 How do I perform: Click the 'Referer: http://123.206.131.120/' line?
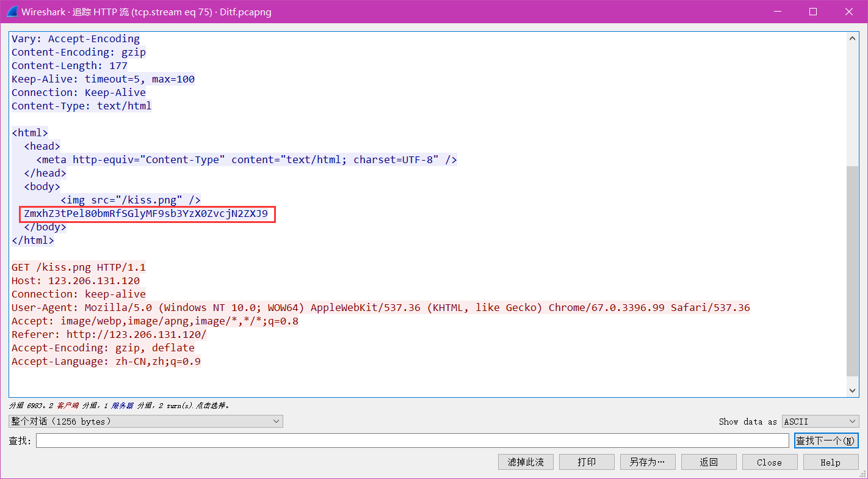[109, 334]
